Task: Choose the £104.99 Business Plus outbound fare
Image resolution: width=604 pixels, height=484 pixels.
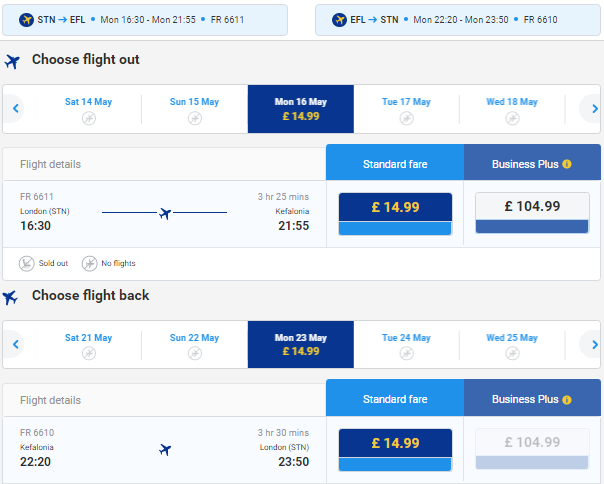Action: [x=532, y=213]
